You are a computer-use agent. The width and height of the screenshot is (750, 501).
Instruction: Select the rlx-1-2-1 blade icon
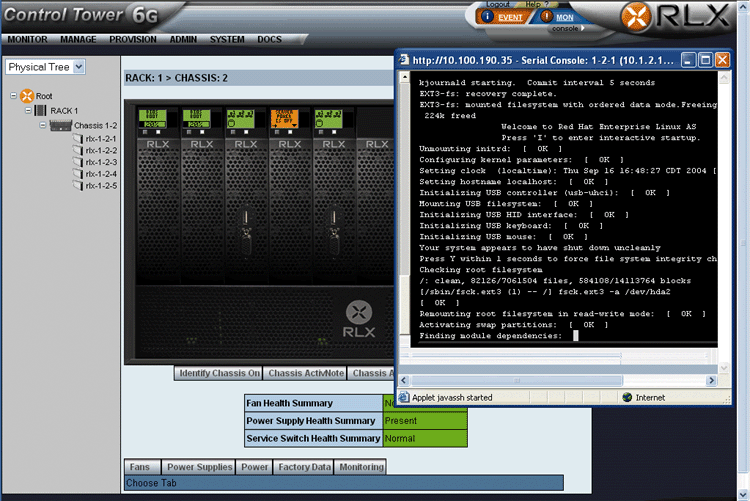[78, 139]
